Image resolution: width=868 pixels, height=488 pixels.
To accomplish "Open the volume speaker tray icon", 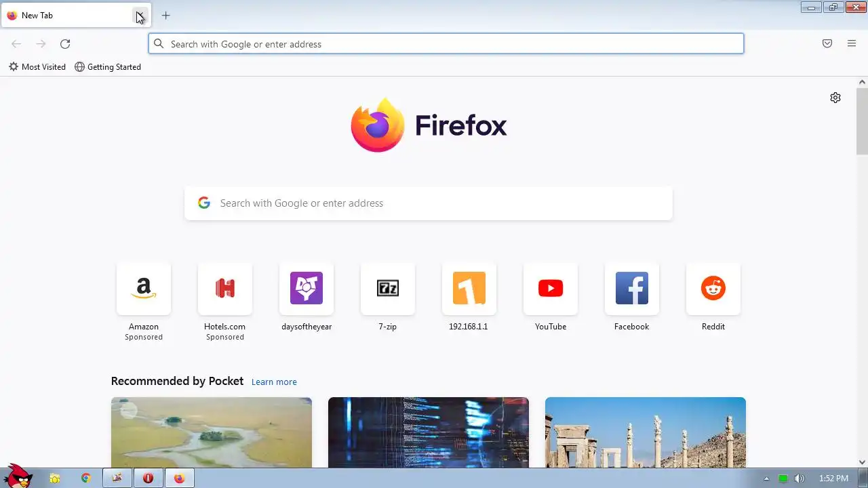I will [x=800, y=479].
